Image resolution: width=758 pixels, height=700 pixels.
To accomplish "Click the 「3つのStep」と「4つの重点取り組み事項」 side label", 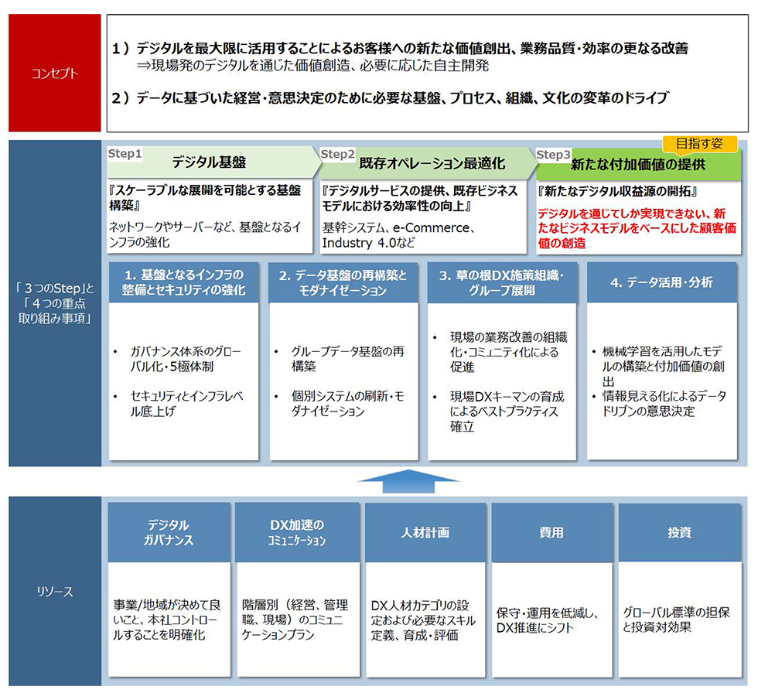I will pyautogui.click(x=55, y=303).
